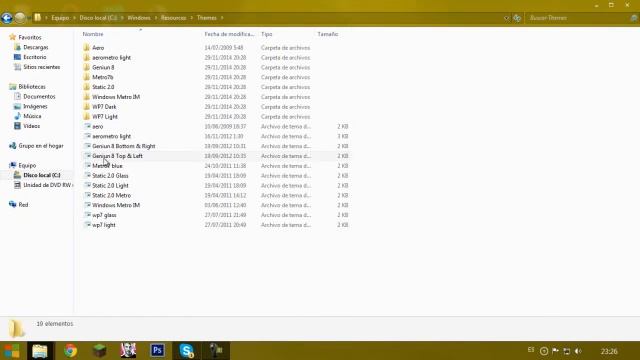Click the ES language indicator in tray
The height and width of the screenshot is (360, 640).
[x=531, y=350]
